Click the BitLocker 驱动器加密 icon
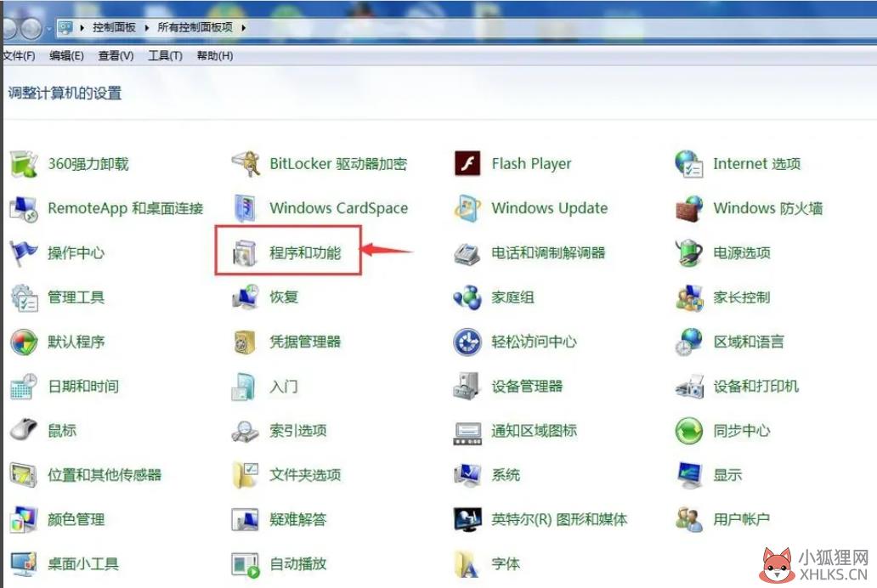Viewport: 877px width, 588px height. [x=246, y=164]
